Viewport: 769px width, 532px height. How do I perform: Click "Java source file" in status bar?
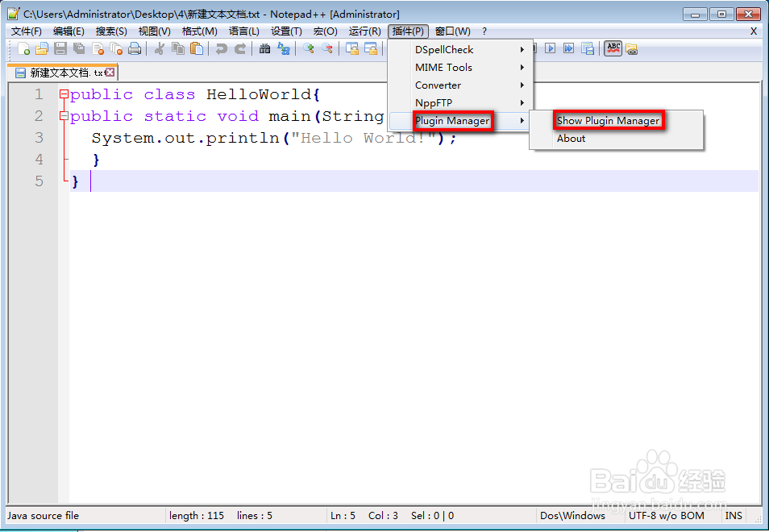click(x=44, y=515)
